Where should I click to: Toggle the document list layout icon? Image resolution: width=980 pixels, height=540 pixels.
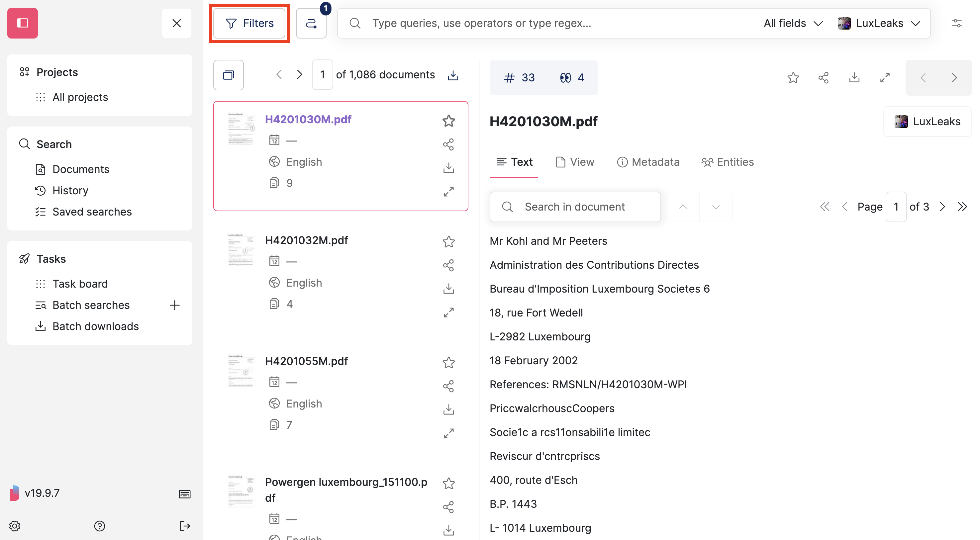pyautogui.click(x=228, y=75)
